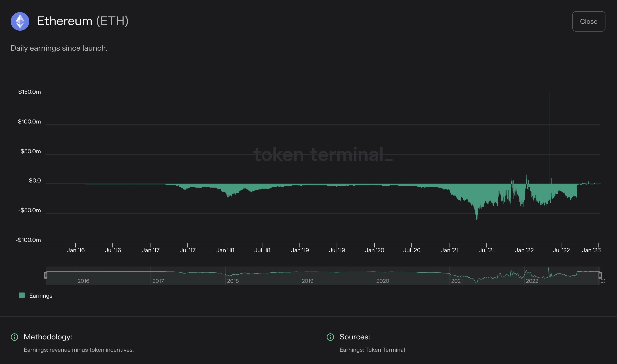Image resolution: width=617 pixels, height=364 pixels.
Task: Grab the right range navigator handle
Action: [x=600, y=275]
